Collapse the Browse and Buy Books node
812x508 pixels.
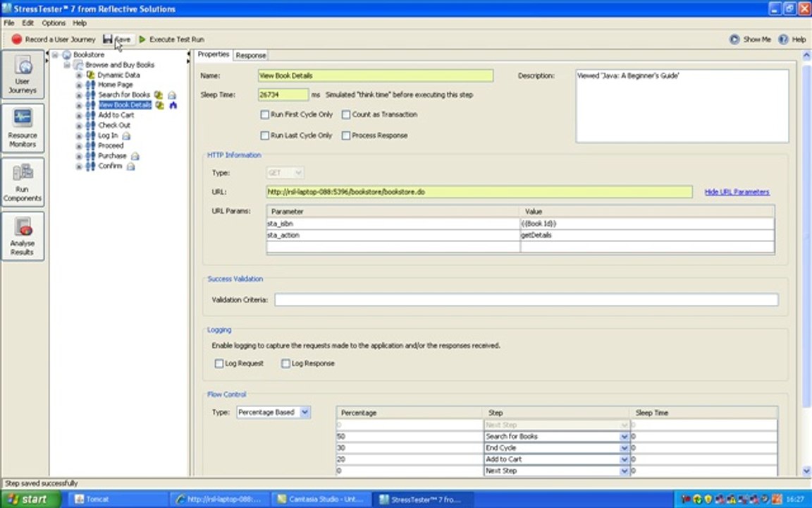tap(67, 65)
